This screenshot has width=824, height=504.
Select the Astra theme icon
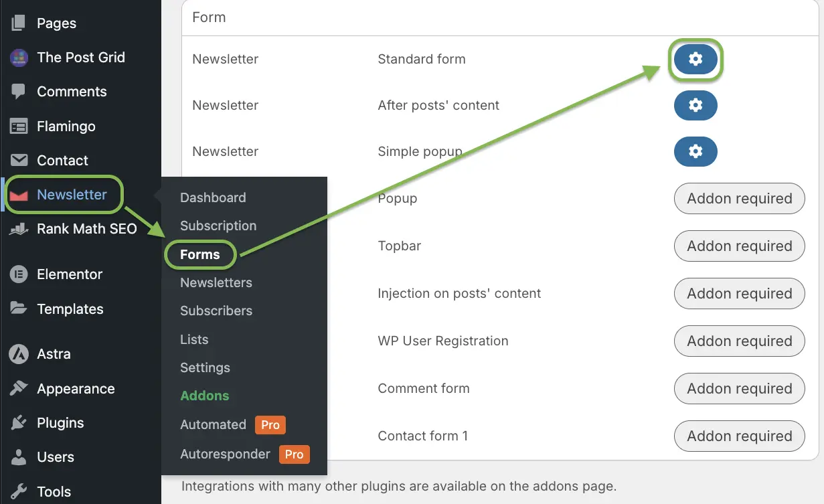[18, 354]
